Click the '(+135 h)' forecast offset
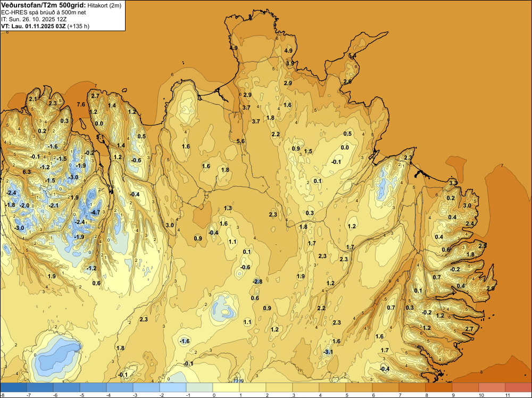Image resolution: width=532 pixels, height=398 pixels. [79, 26]
